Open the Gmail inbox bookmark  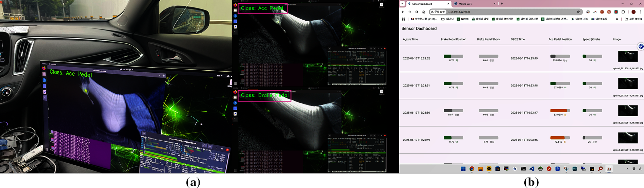click(423, 19)
